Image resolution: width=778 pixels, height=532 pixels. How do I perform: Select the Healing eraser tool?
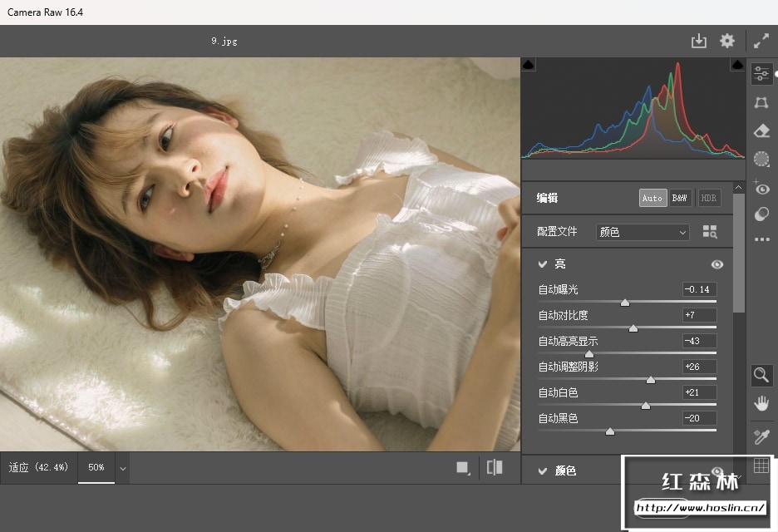tap(761, 131)
